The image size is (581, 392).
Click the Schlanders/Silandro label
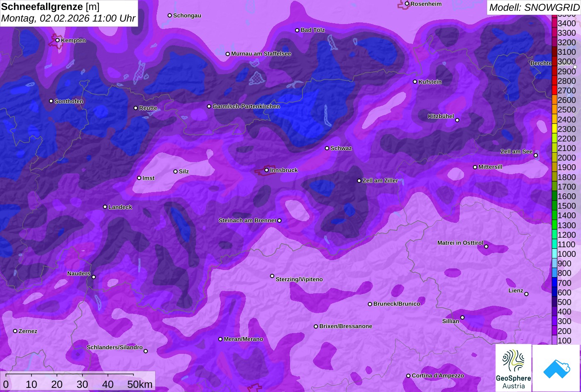point(115,348)
